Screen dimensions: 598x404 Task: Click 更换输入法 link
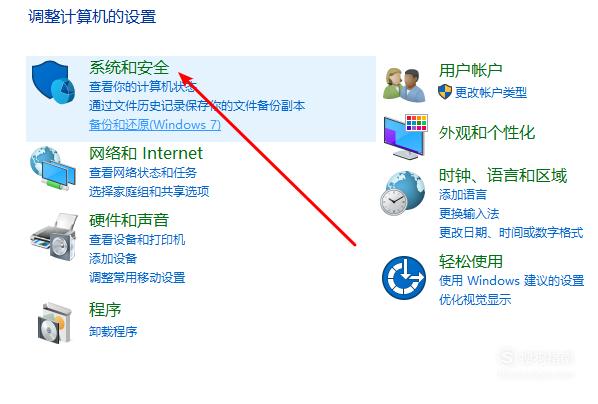(469, 214)
